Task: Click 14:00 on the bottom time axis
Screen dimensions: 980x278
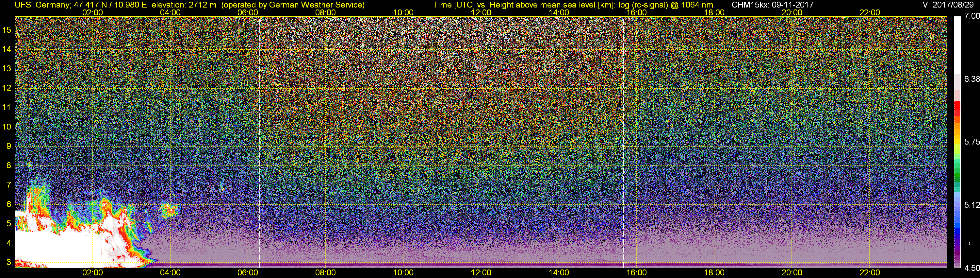Action: [559, 273]
